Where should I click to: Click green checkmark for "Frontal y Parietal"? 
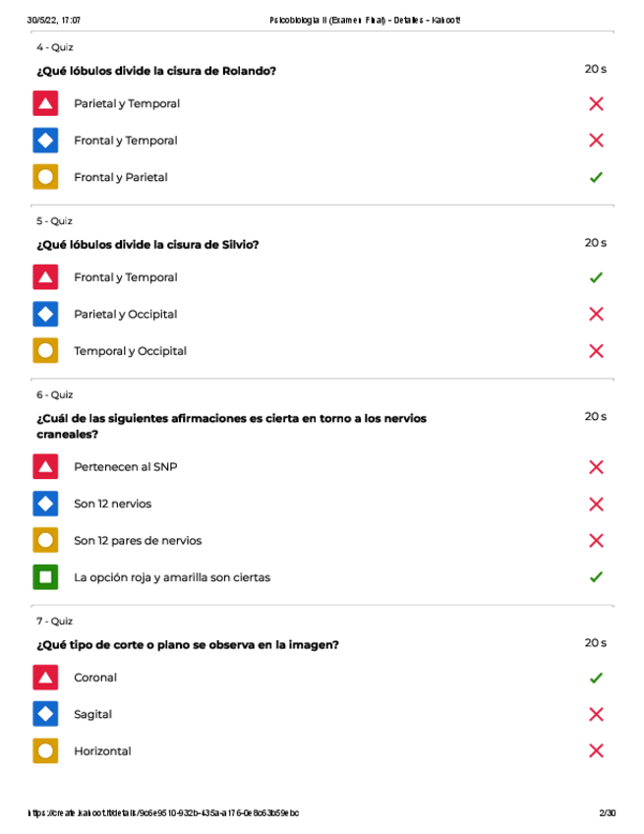[x=595, y=177]
